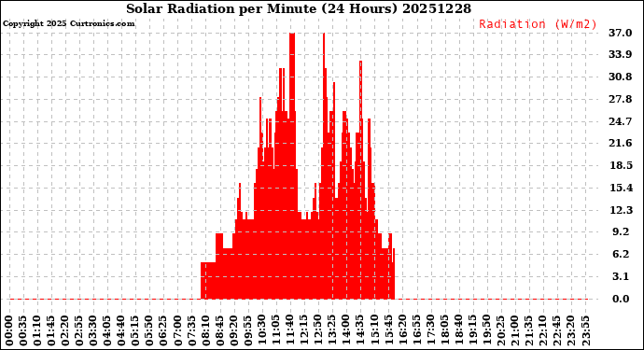Click the x-axis time label 02:20
Screen dimensions: 644x350
pyautogui.click(x=65, y=331)
